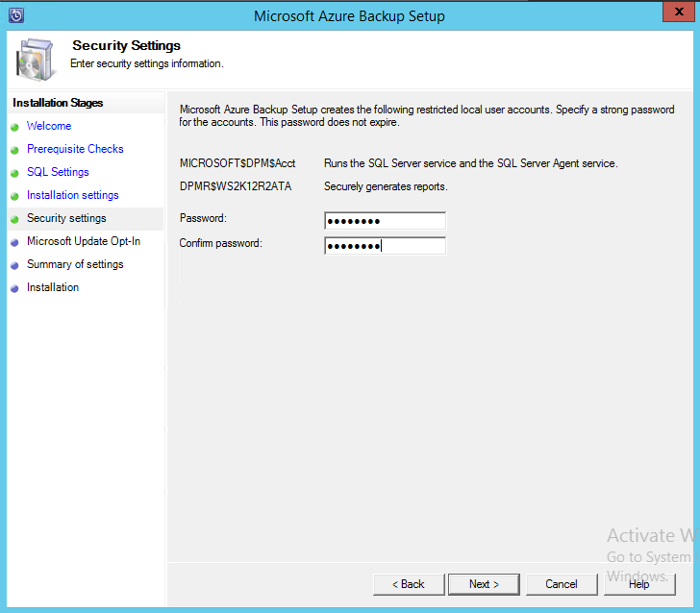
Task: Cancel the backup setup wizard
Action: point(562,584)
